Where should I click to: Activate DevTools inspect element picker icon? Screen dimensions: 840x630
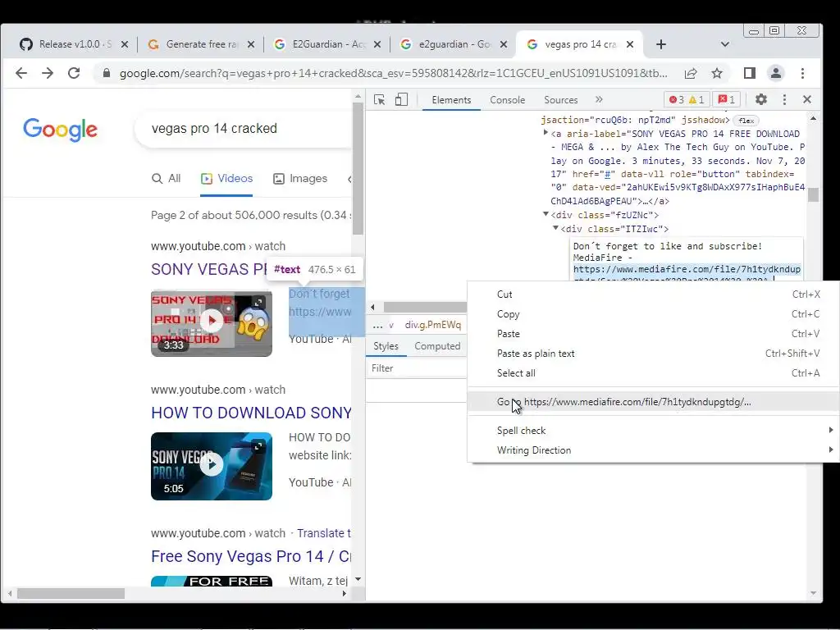pyautogui.click(x=379, y=99)
